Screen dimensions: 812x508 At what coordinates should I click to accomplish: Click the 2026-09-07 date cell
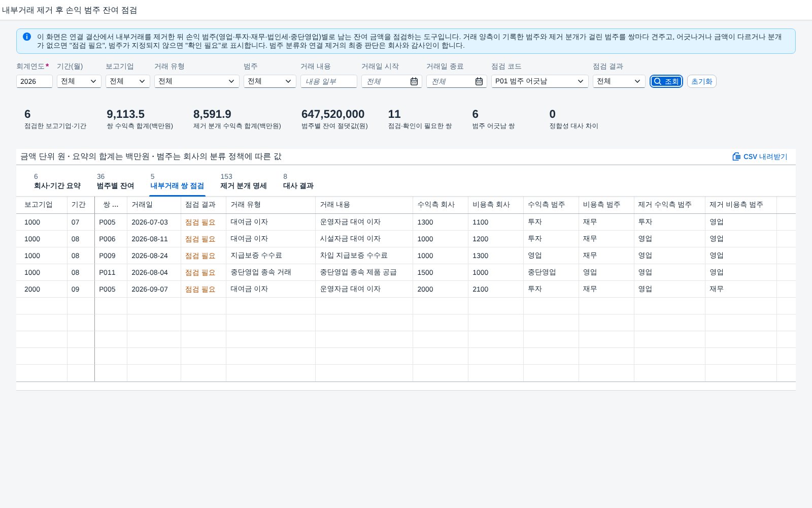(154, 289)
